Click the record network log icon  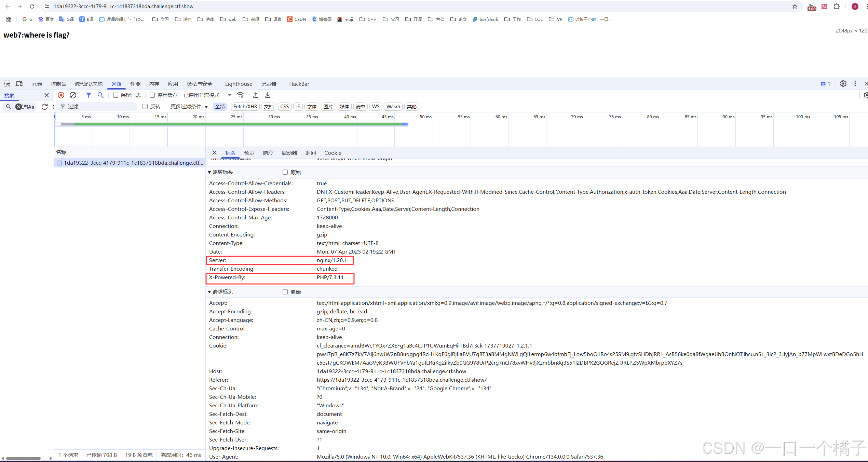(x=61, y=95)
